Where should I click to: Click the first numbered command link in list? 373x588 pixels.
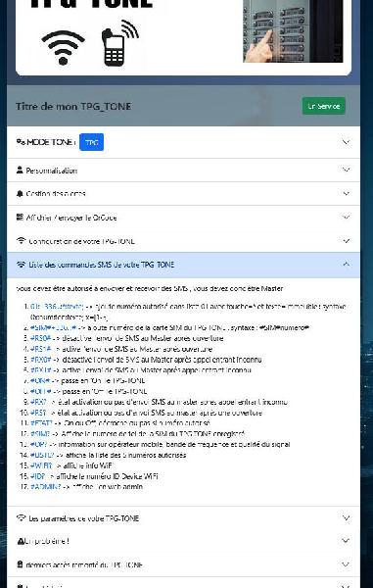click(x=57, y=307)
